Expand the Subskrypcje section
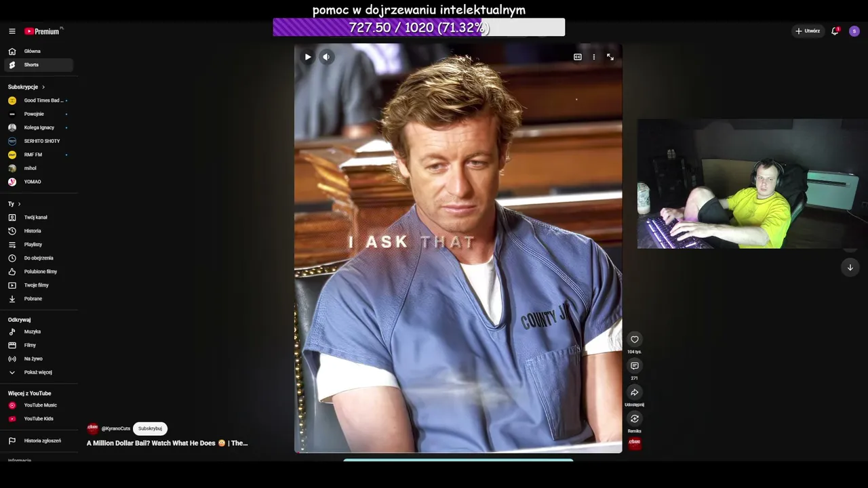 coord(26,87)
